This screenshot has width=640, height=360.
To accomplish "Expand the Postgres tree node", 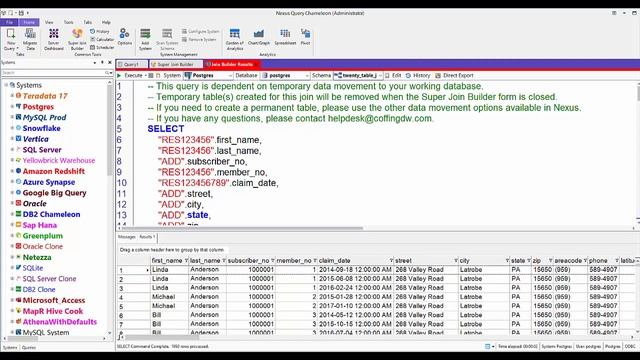I will tap(12, 106).
